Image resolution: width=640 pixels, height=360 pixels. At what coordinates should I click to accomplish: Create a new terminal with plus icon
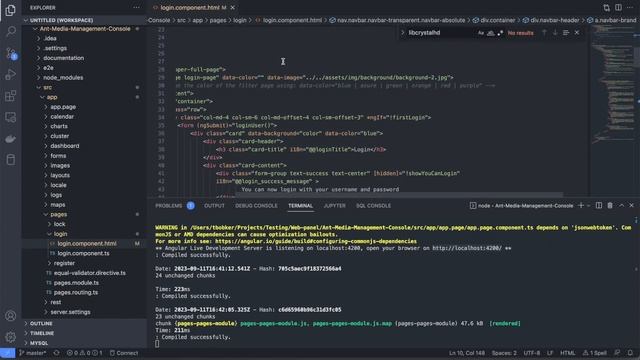tap(581, 205)
